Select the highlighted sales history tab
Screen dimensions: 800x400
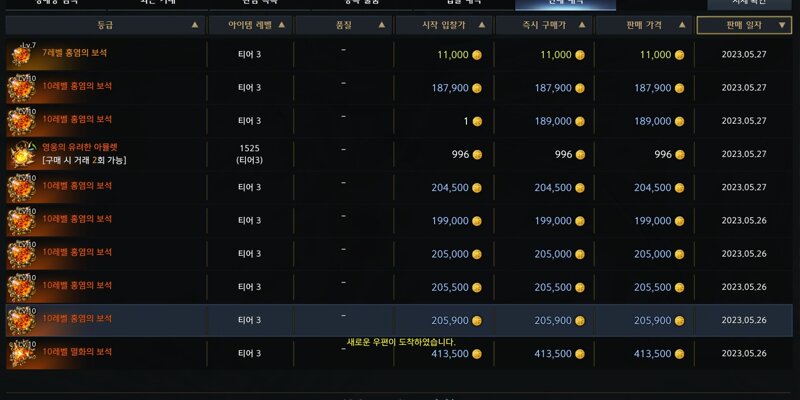pos(565,5)
